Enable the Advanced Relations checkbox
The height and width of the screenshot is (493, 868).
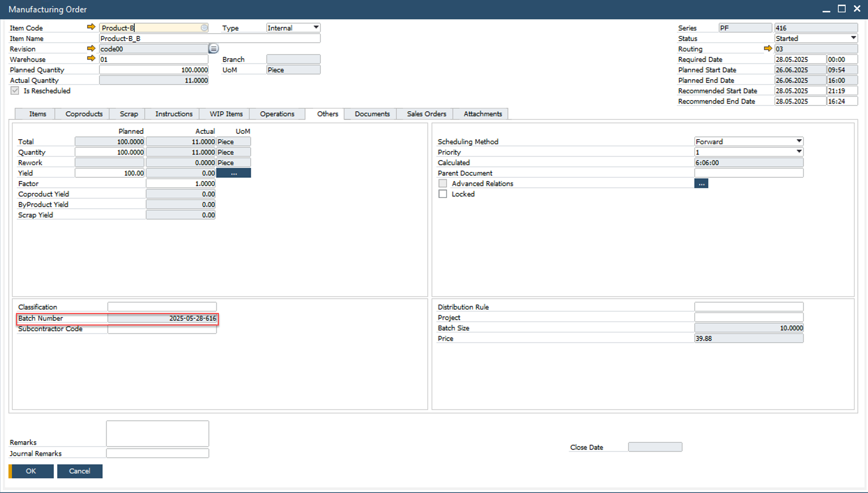coord(443,184)
